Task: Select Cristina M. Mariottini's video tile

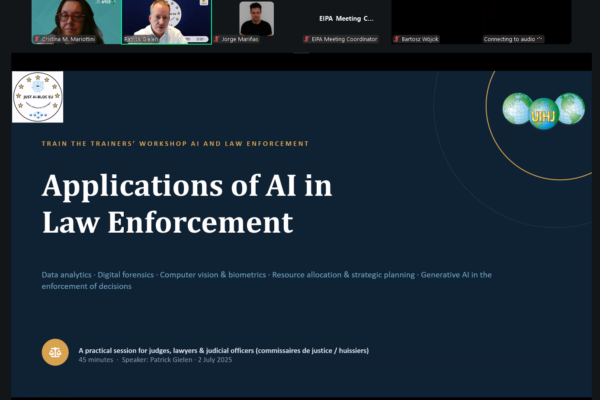Action: point(76,22)
